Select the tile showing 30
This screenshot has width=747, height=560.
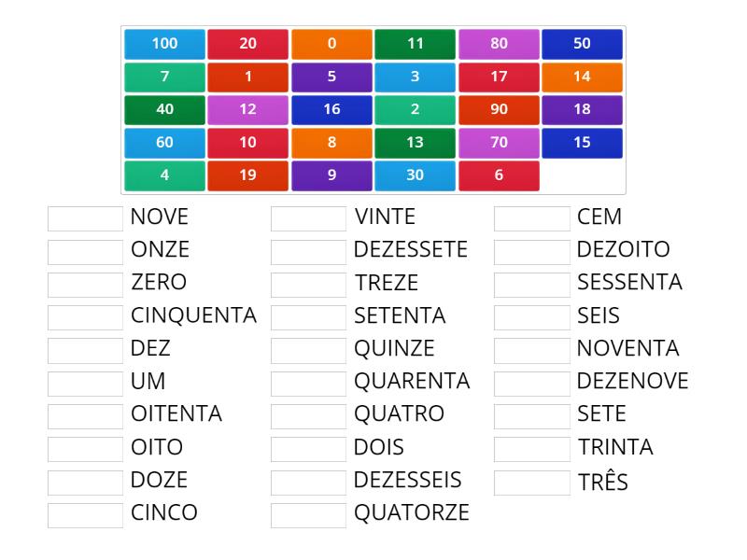[415, 174]
